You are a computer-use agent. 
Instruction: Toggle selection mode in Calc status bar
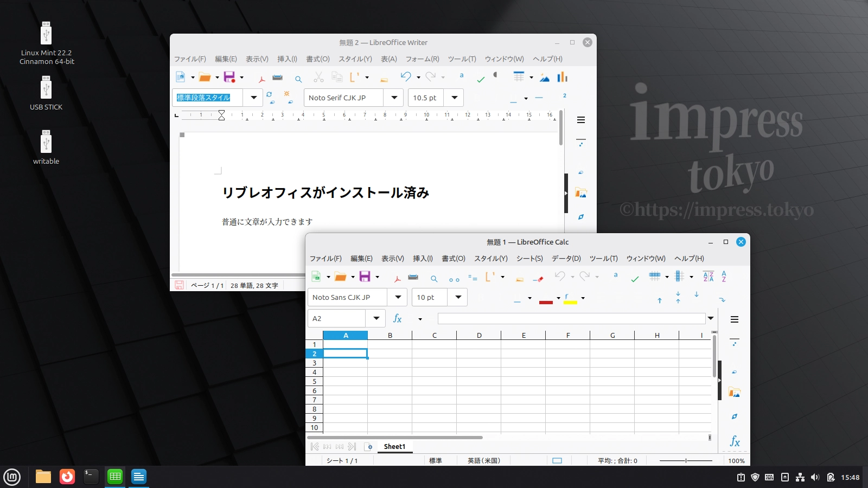click(x=557, y=460)
